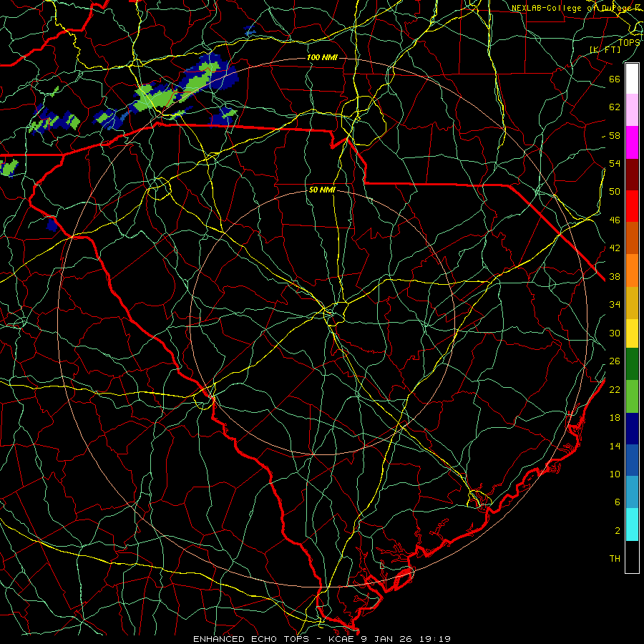Click the 38 legend value
644x644 pixels.
pos(615,277)
